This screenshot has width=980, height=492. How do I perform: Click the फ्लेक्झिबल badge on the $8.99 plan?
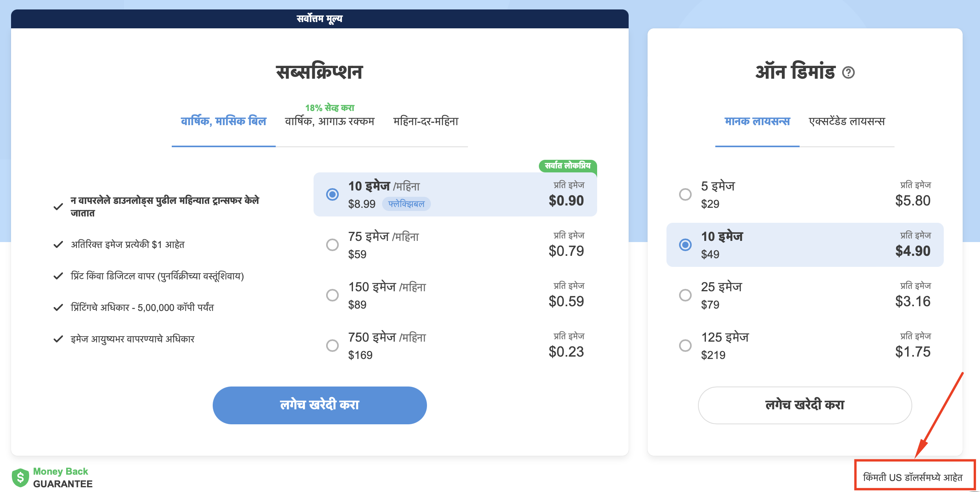[406, 204]
